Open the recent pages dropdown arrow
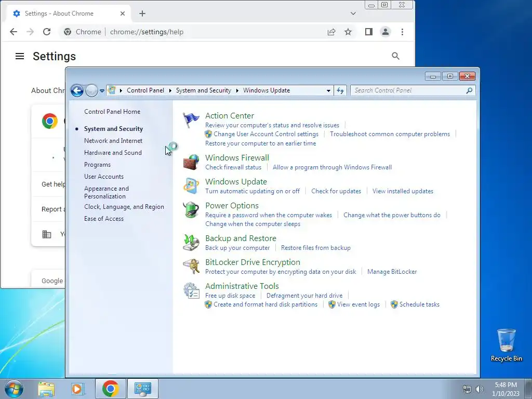The height and width of the screenshot is (399, 532). coord(102,90)
